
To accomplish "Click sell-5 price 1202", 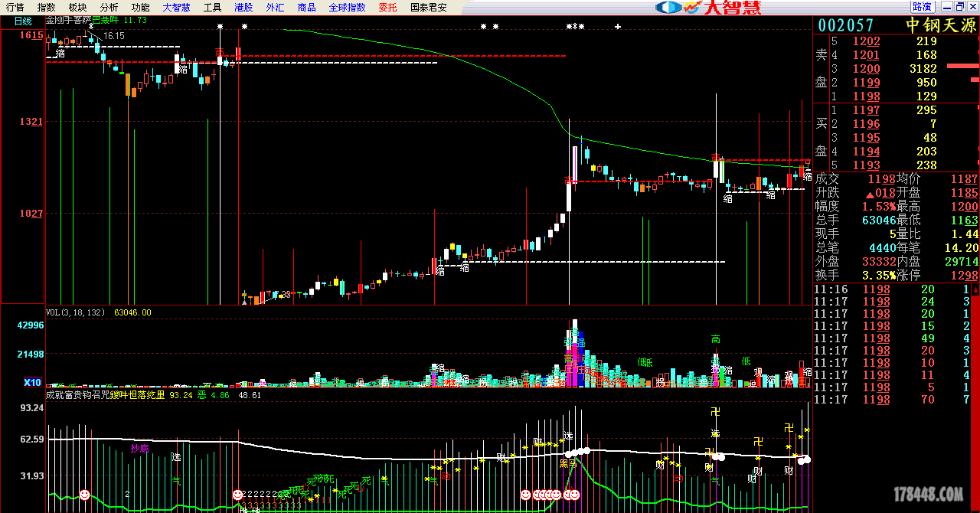I will (867, 41).
